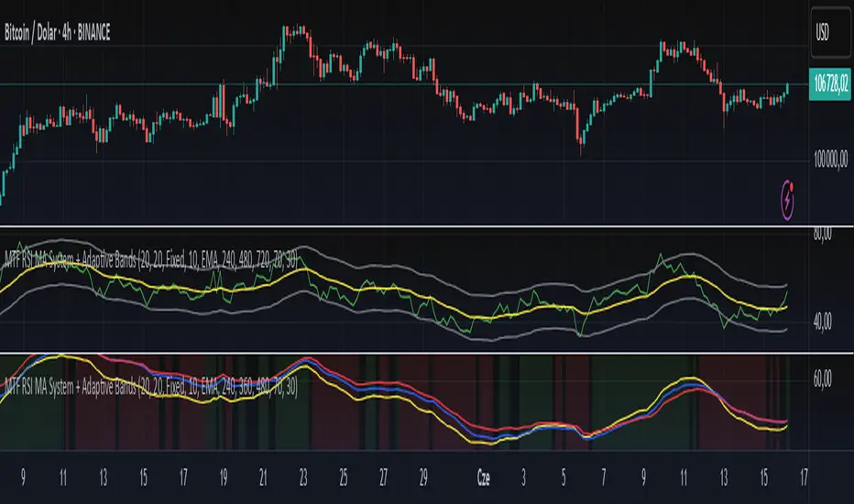Select date 29 on the time axis

422,477
